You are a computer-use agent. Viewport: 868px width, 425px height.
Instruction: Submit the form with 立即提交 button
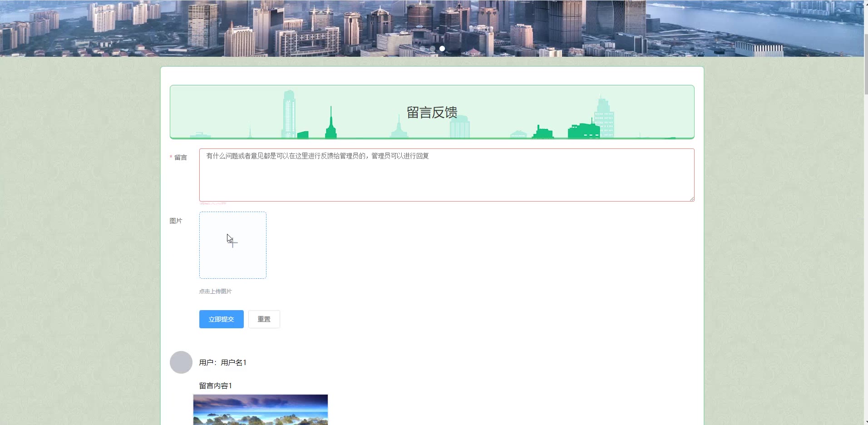tap(222, 319)
